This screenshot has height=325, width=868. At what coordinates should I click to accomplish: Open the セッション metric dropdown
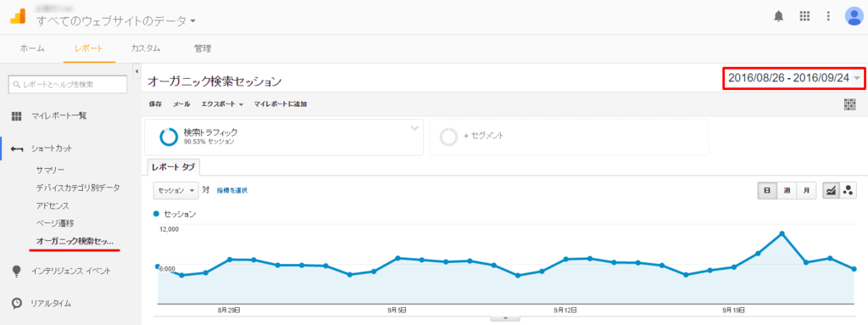click(175, 190)
